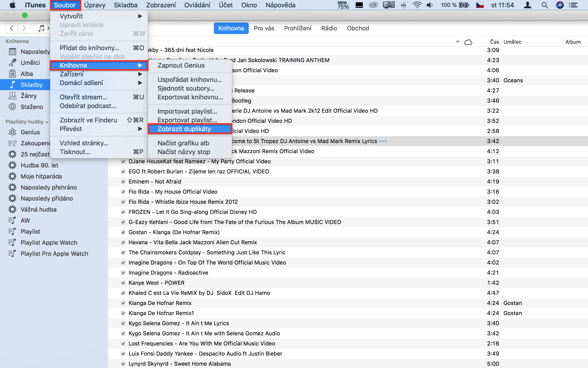Select the Playlist Pro Apple Watch playlist
Viewport: 588px width, 368px height.
[x=54, y=254]
